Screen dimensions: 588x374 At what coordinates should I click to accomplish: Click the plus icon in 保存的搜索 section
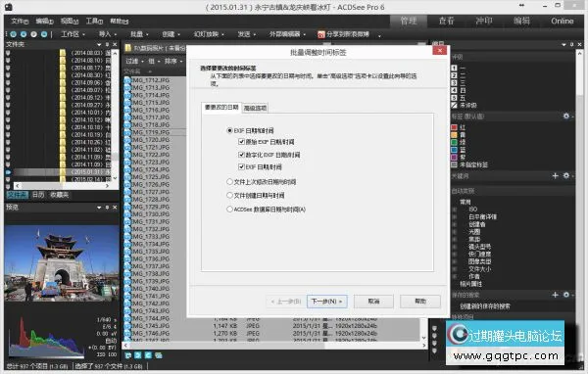(x=556, y=295)
